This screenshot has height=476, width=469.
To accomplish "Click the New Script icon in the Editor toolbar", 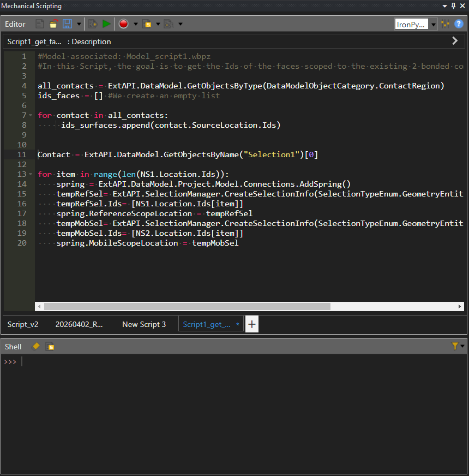I will (x=39, y=24).
